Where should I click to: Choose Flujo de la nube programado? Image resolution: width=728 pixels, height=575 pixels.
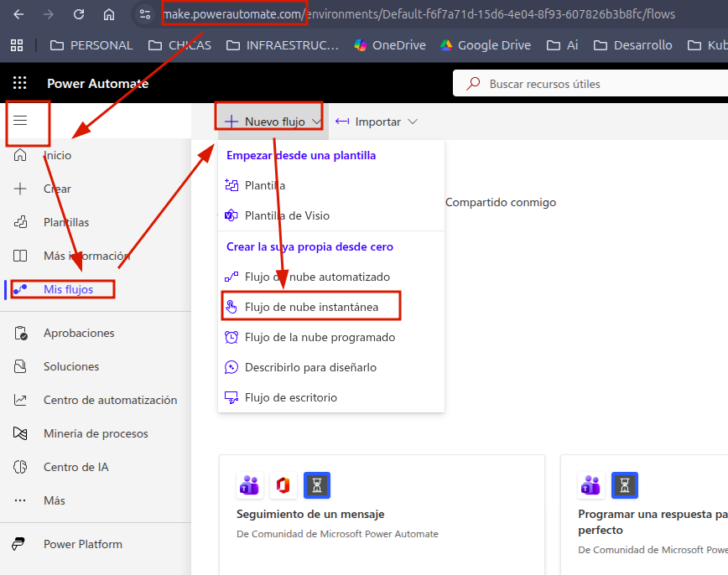[320, 337]
